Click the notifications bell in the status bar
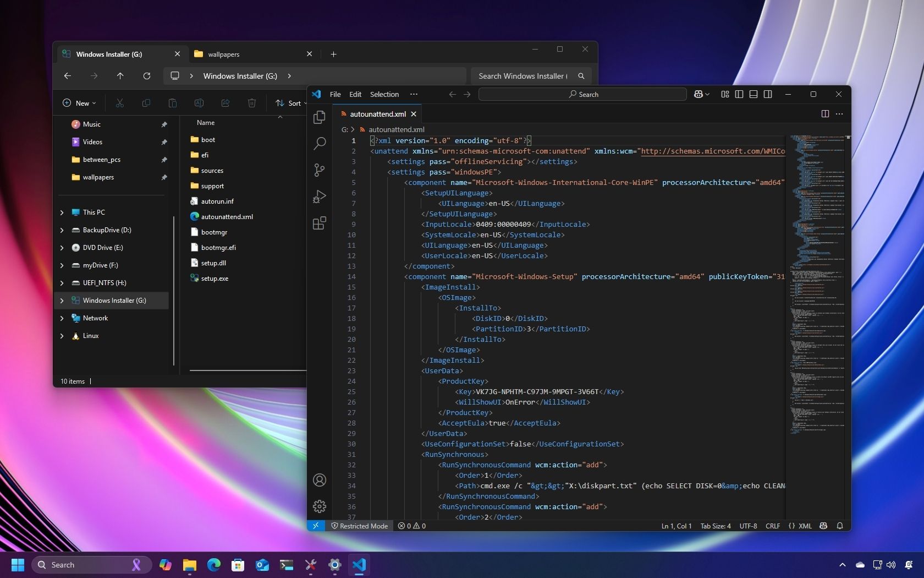The width and height of the screenshot is (924, 578). tap(840, 526)
